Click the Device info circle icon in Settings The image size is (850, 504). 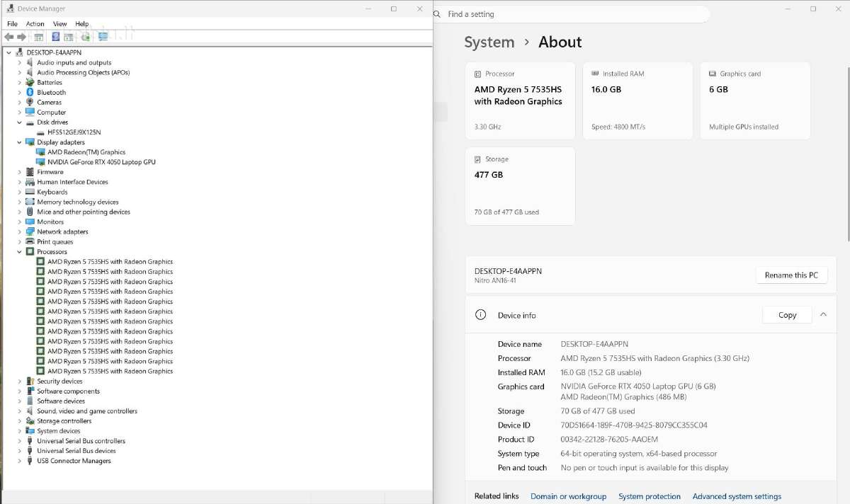[x=481, y=315]
